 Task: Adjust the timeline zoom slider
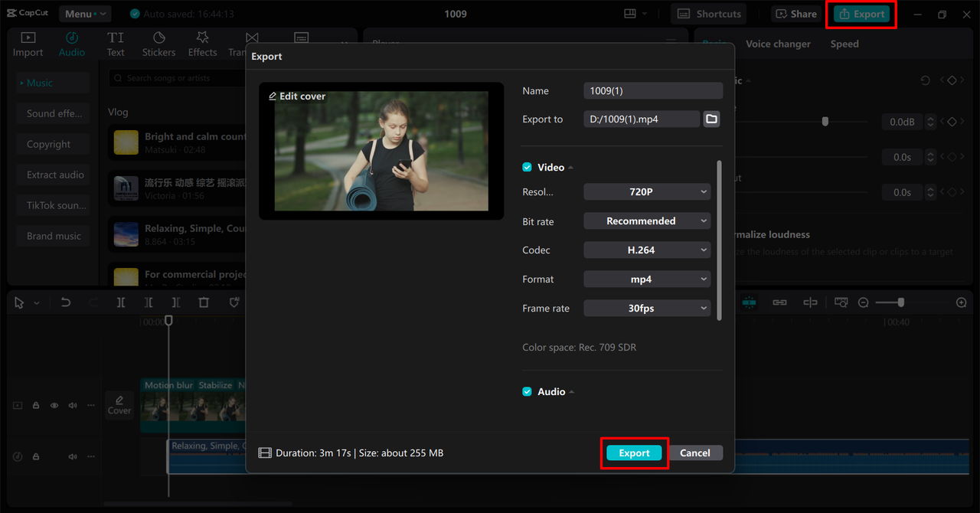click(x=901, y=302)
